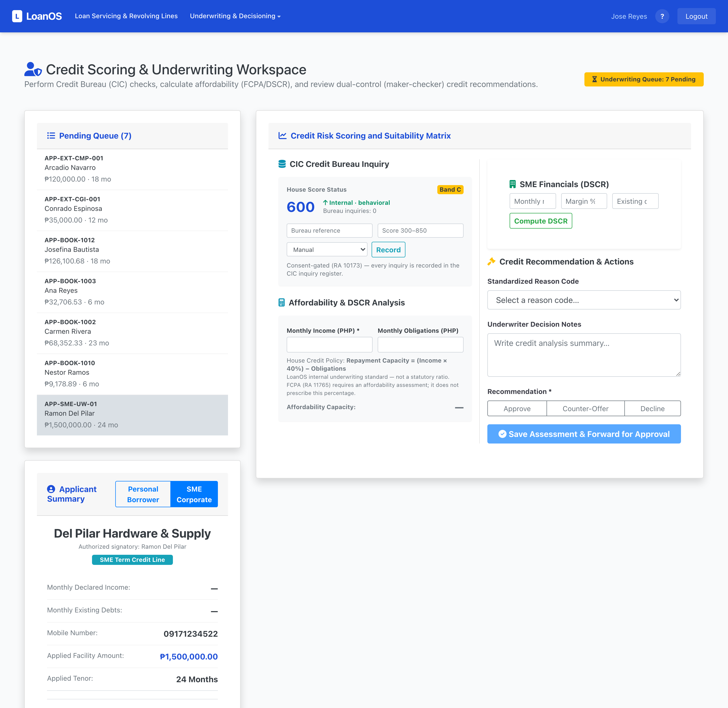
Task: Open Loan Servicing & Revolving Lines
Action: (x=126, y=16)
